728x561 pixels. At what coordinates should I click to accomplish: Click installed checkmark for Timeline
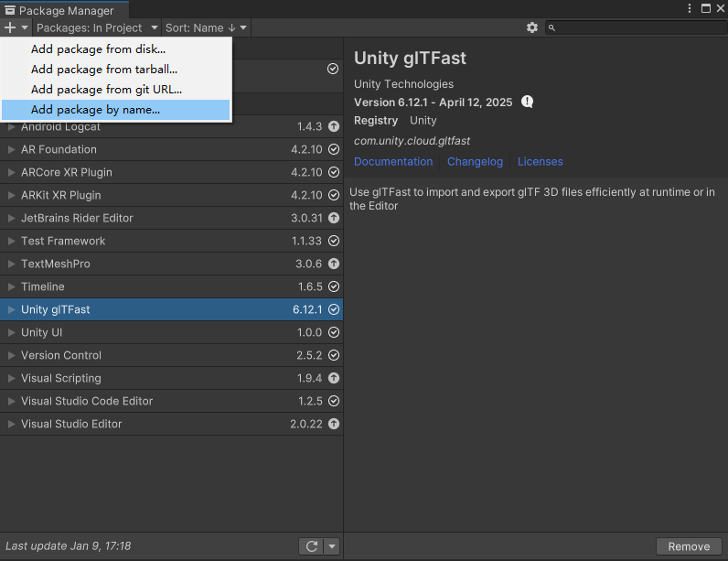[334, 286]
